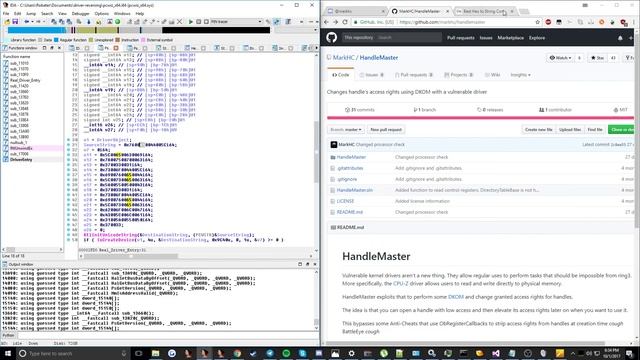Image resolution: width=640 pixels, height=360 pixels.
Task: Select sub_11010 in the function list
Action: pos(19,63)
